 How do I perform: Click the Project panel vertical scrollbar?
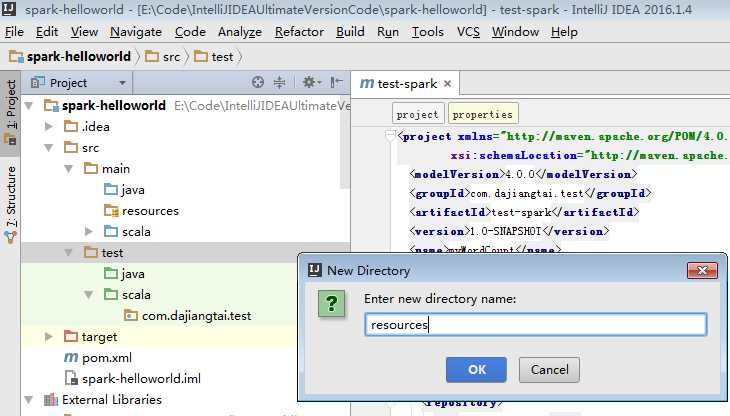[345, 141]
